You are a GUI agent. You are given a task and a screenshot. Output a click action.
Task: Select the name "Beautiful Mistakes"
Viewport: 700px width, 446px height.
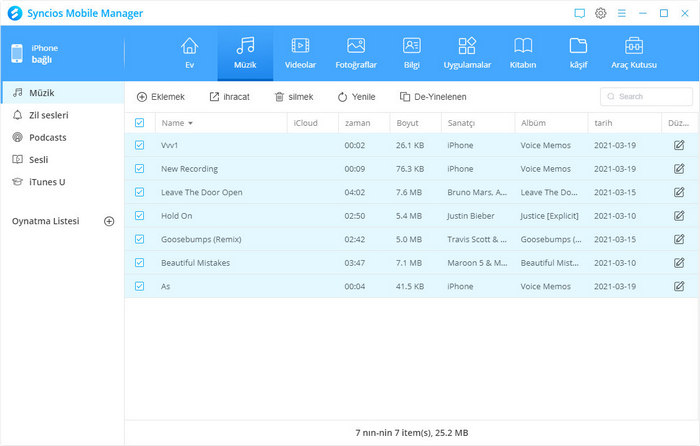click(x=196, y=263)
